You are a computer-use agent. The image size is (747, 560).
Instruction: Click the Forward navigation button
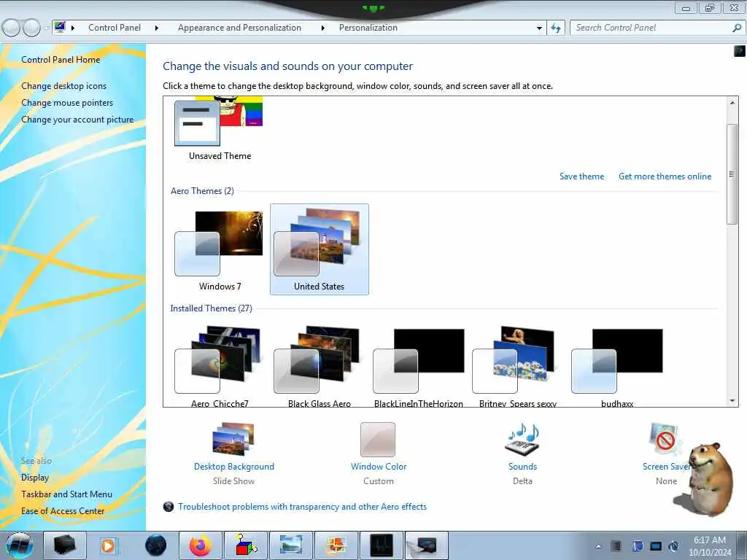point(31,28)
